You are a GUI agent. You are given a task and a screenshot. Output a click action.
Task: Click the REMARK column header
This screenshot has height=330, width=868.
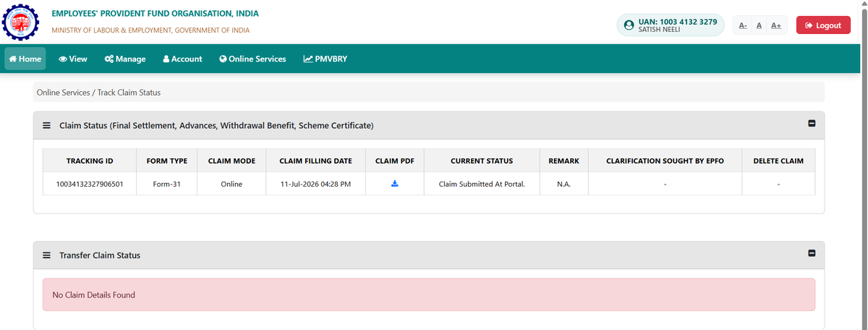(564, 161)
